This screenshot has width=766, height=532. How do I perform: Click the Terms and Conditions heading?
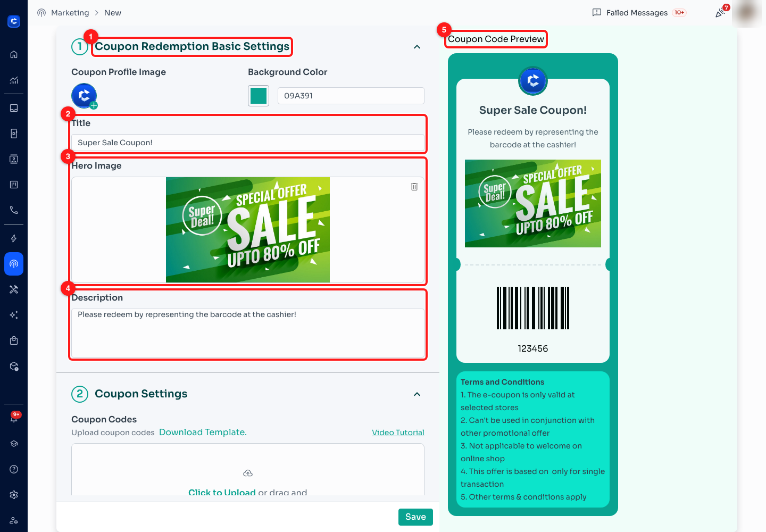(502, 382)
